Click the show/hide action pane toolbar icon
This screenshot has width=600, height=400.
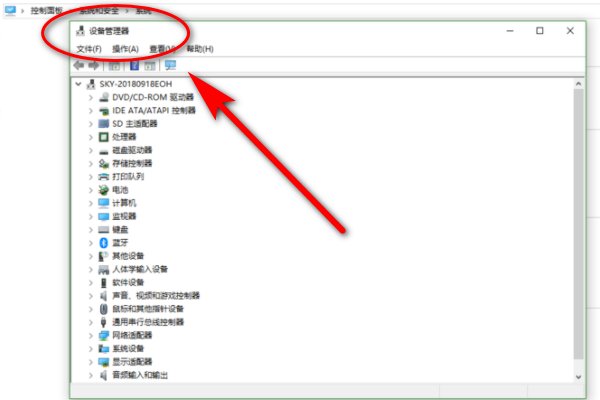click(x=150, y=65)
